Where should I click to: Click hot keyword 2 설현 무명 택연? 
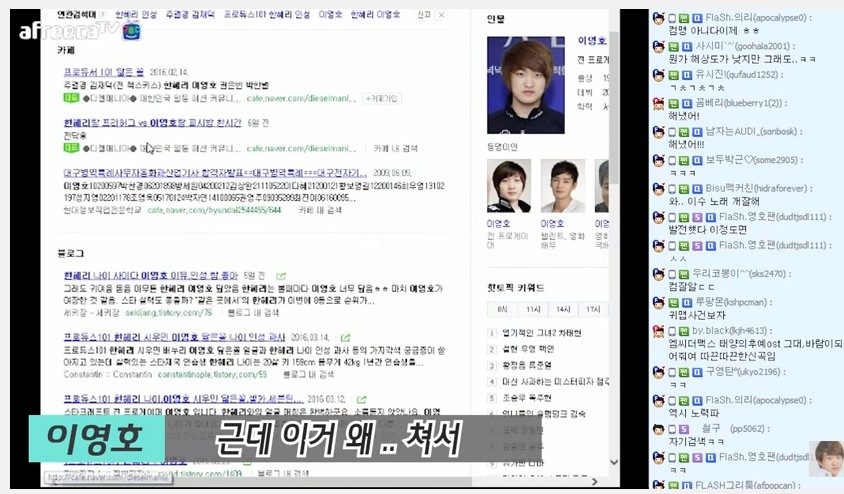528,349
